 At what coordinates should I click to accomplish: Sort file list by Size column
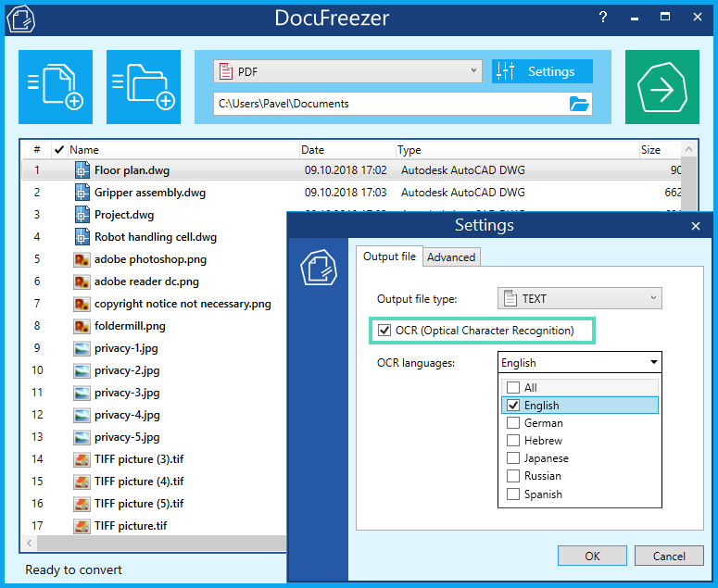pos(660,150)
